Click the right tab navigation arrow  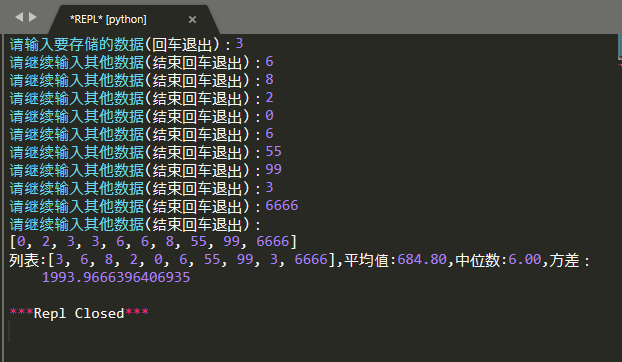click(33, 17)
